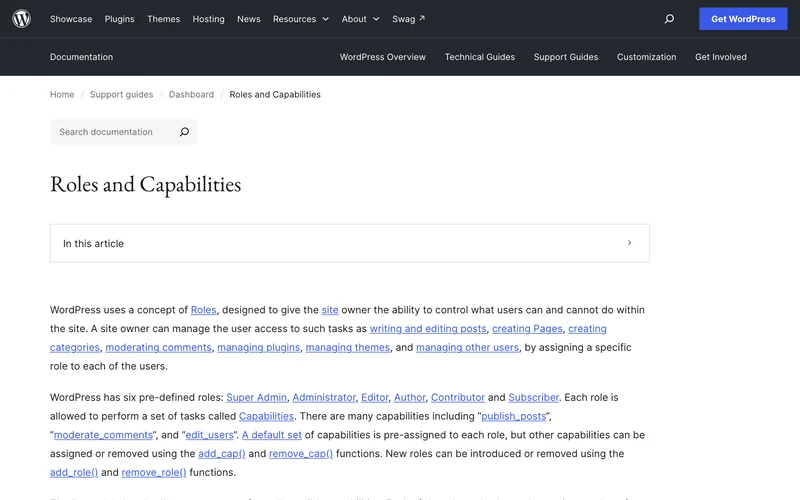Open 'A default set' link
This screenshot has height=500, width=800.
point(271,435)
